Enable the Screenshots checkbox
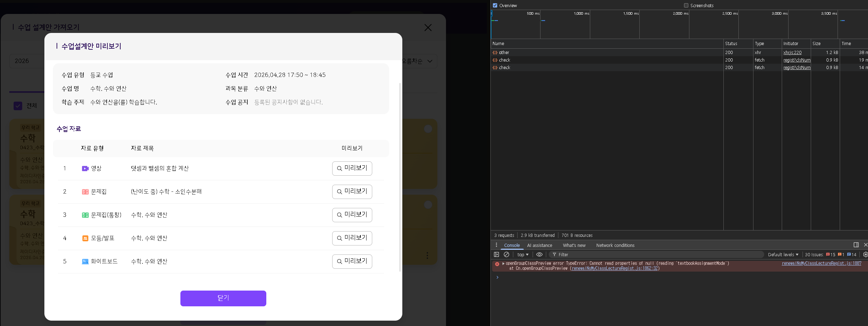 coord(686,5)
